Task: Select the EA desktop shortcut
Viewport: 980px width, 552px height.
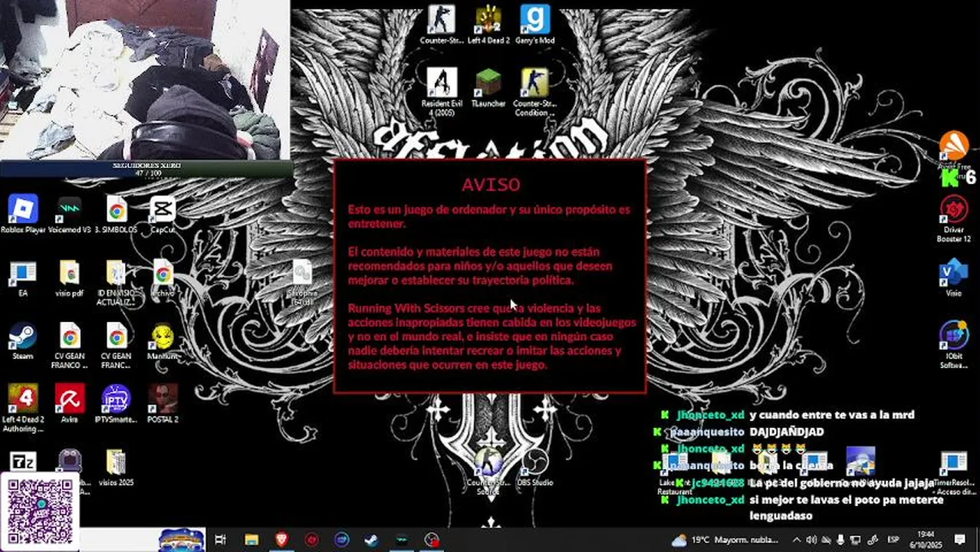Action: 23,278
